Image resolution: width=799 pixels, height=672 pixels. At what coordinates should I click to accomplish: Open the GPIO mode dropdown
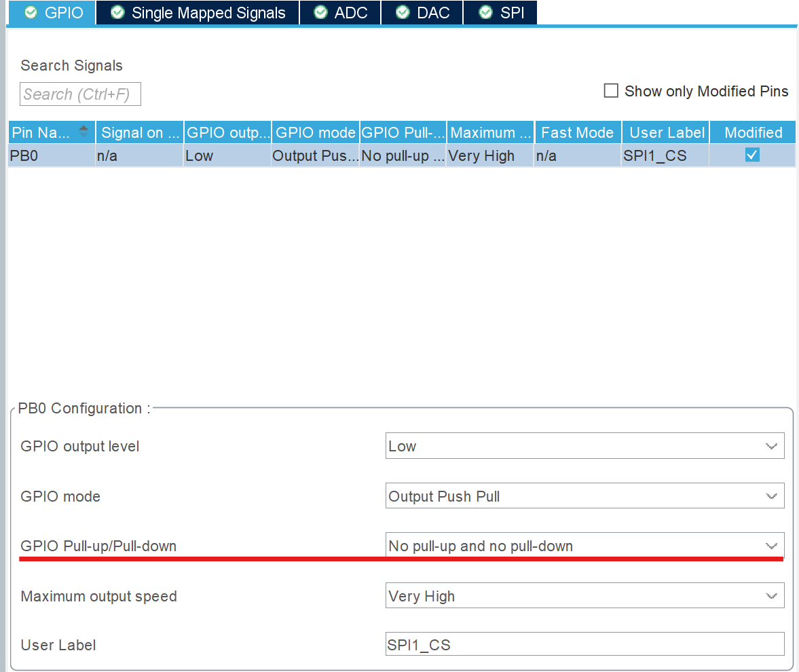[x=584, y=496]
